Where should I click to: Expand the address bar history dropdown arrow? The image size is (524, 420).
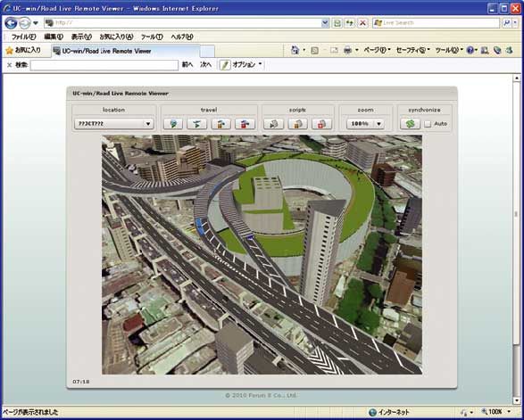[325, 22]
